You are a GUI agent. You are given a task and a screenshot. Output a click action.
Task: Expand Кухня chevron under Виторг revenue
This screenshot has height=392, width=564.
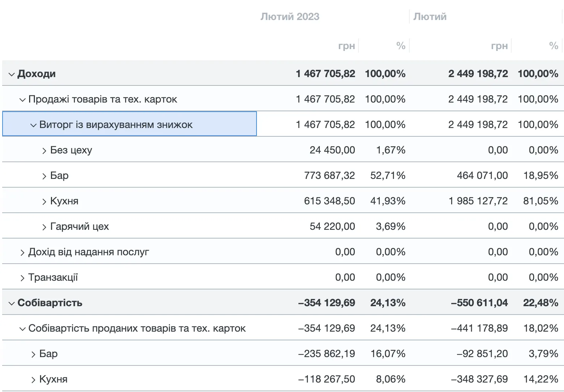(44, 201)
